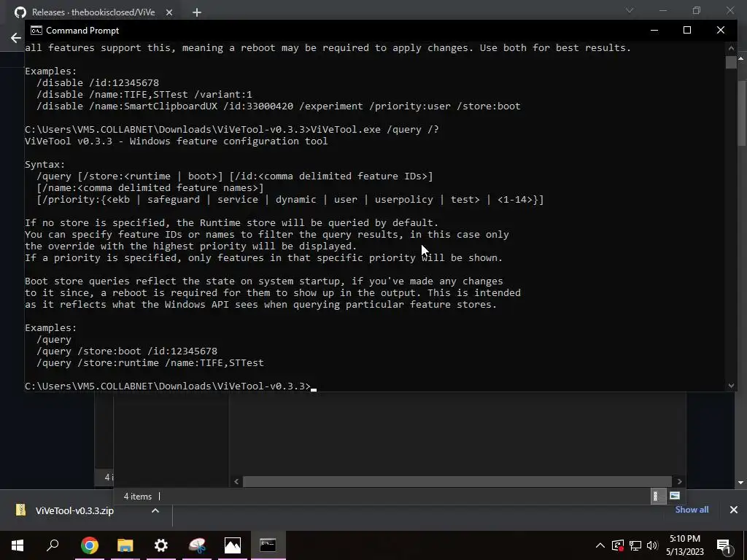This screenshot has width=747, height=560.
Task: Open the browser tab search chevron
Action: click(x=630, y=10)
